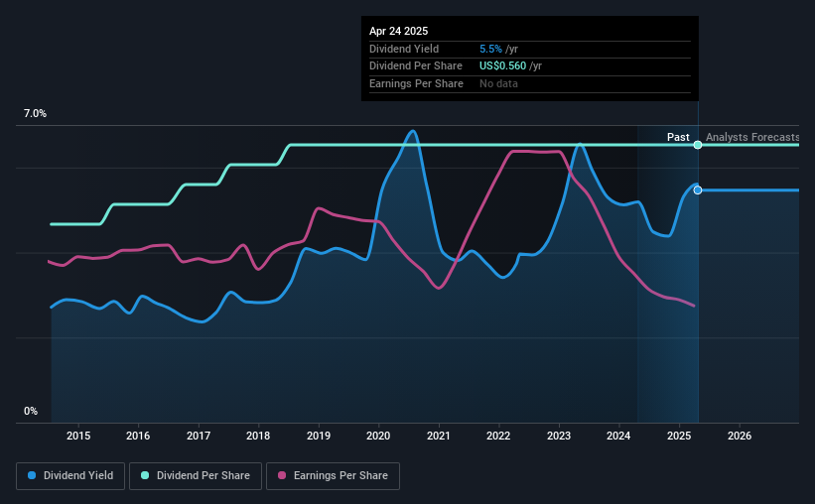Click the 2023 x-axis label
The image size is (815, 504).
coord(559,436)
